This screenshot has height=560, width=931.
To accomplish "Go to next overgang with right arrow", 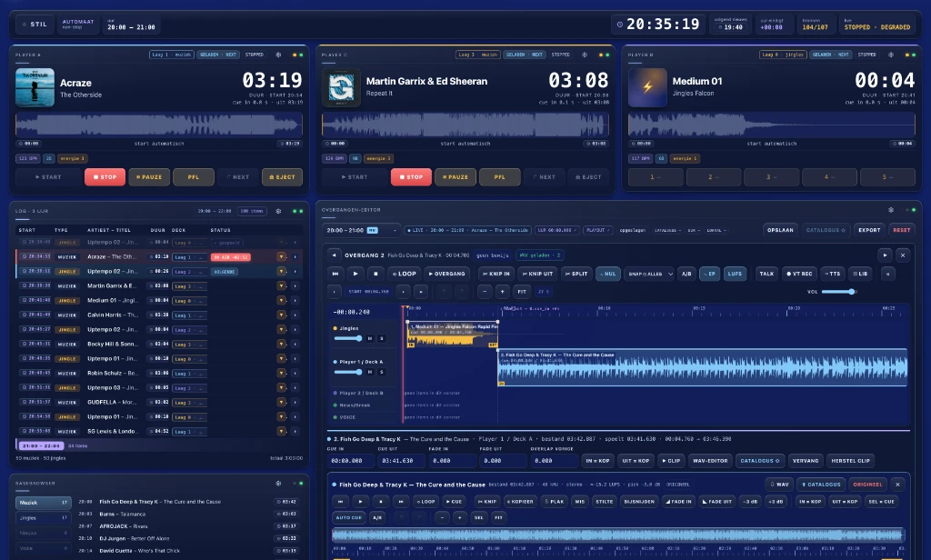I will tap(885, 255).
